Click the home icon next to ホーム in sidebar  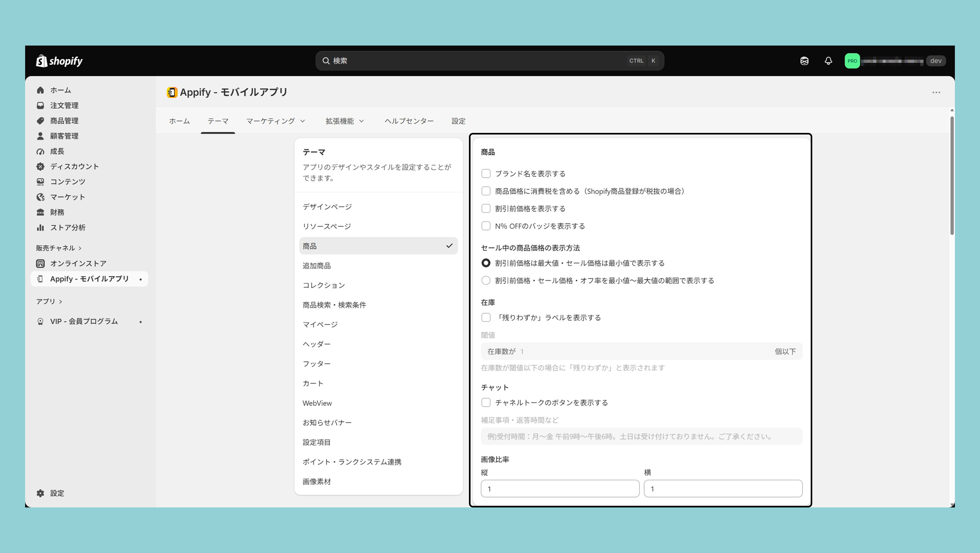coord(40,90)
